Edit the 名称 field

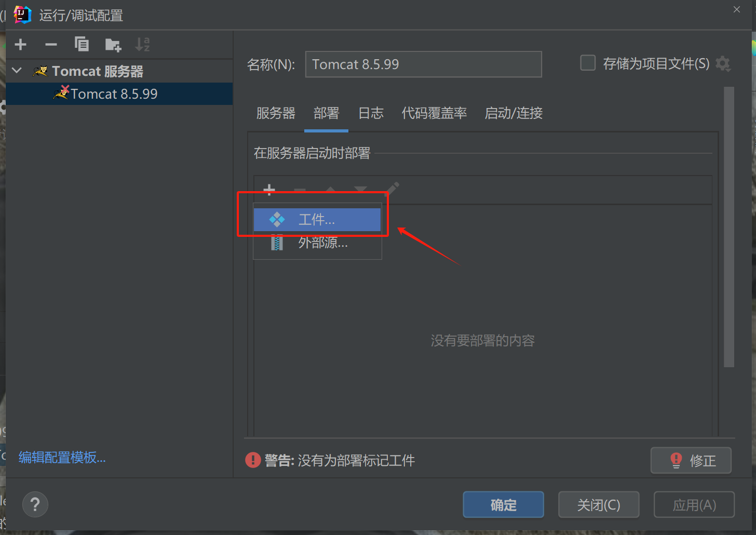[x=423, y=64]
